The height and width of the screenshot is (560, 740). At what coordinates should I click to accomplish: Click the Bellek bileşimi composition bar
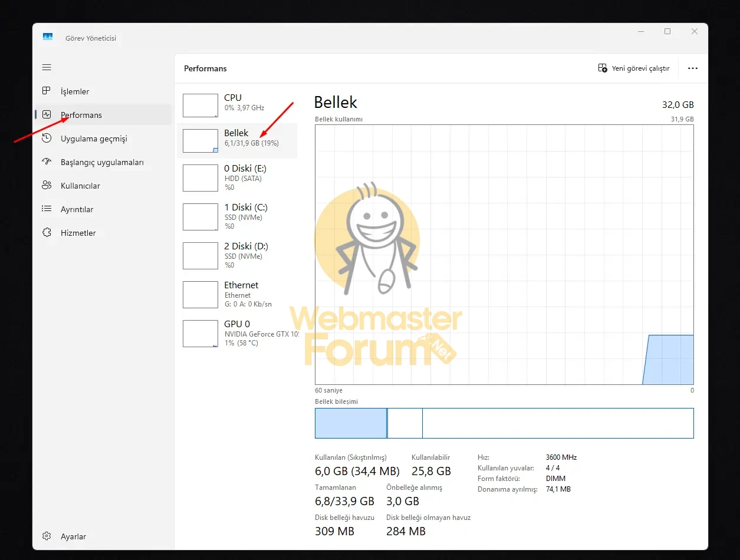[x=504, y=423]
